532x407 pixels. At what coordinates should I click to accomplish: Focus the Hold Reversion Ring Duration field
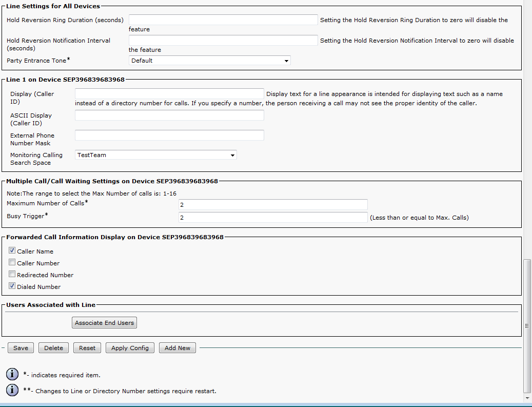[x=223, y=20]
